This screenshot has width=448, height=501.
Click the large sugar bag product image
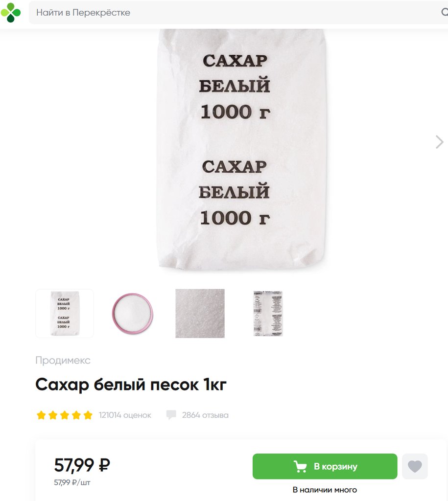tap(241, 150)
